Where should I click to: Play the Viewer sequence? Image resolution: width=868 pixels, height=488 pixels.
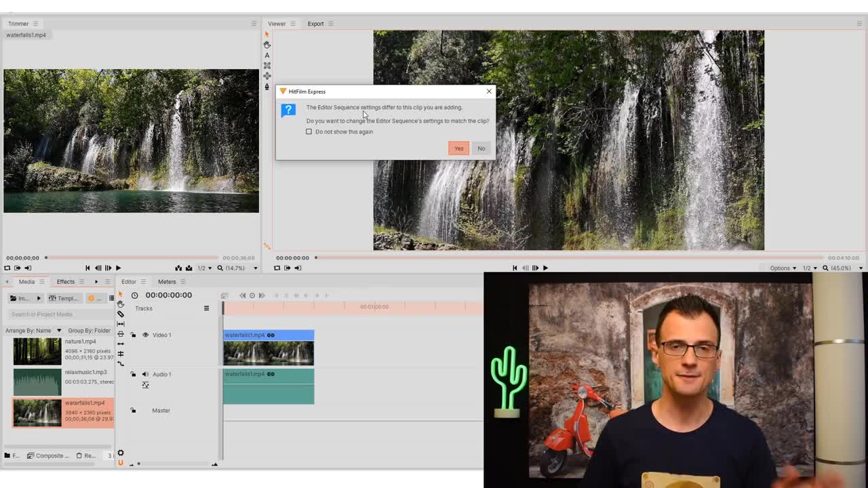(545, 268)
